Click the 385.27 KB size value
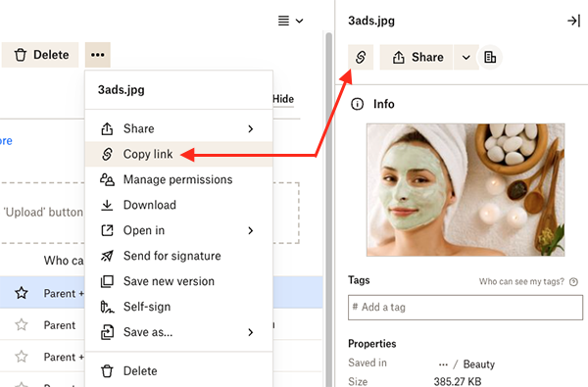 [457, 382]
